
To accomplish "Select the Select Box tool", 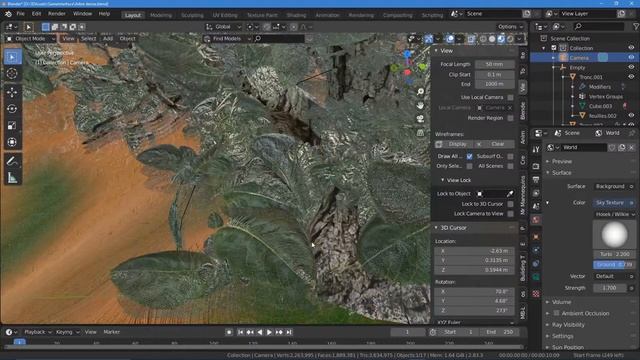I will pos(12,57).
